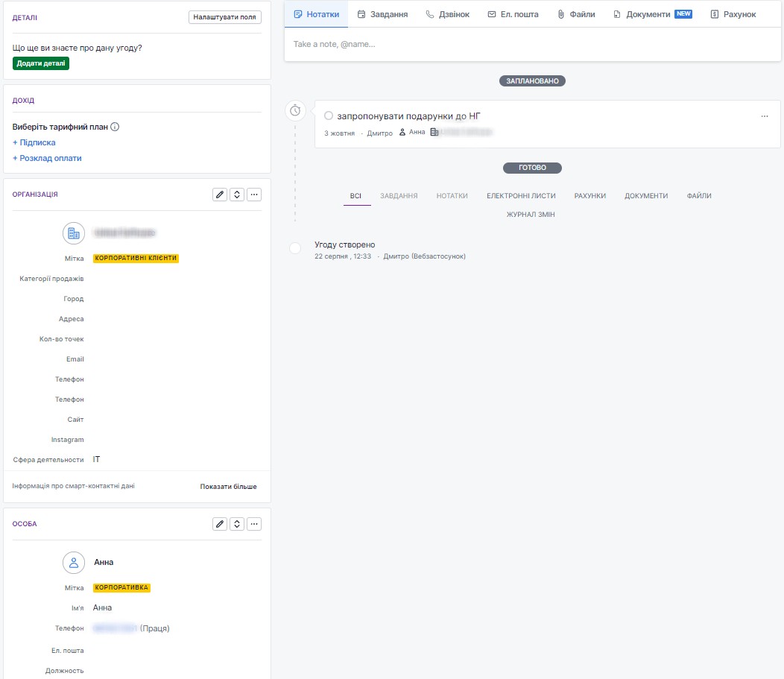Mark task запропонувати подарунки до НГ done

[329, 116]
